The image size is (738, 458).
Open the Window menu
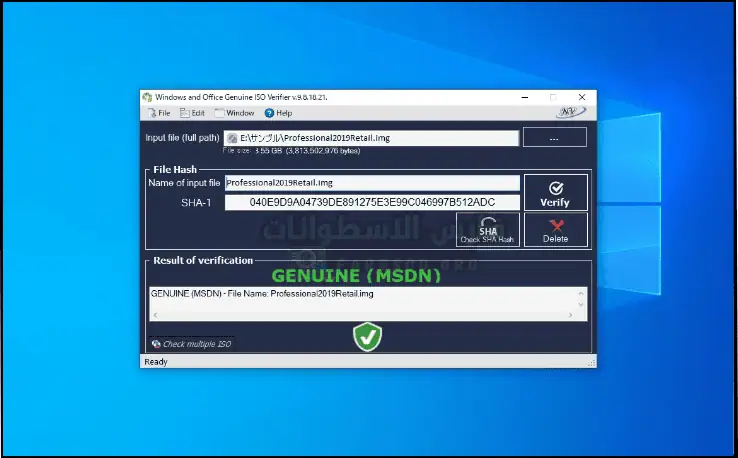point(234,113)
